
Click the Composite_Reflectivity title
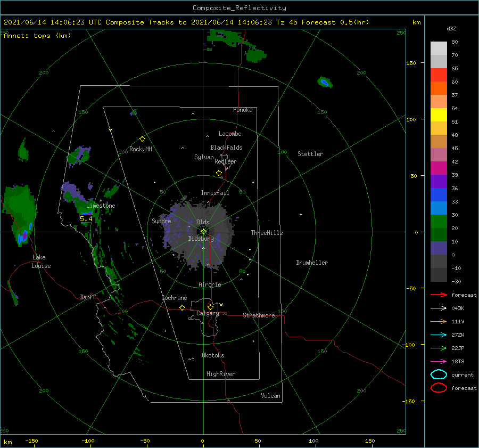(240, 8)
